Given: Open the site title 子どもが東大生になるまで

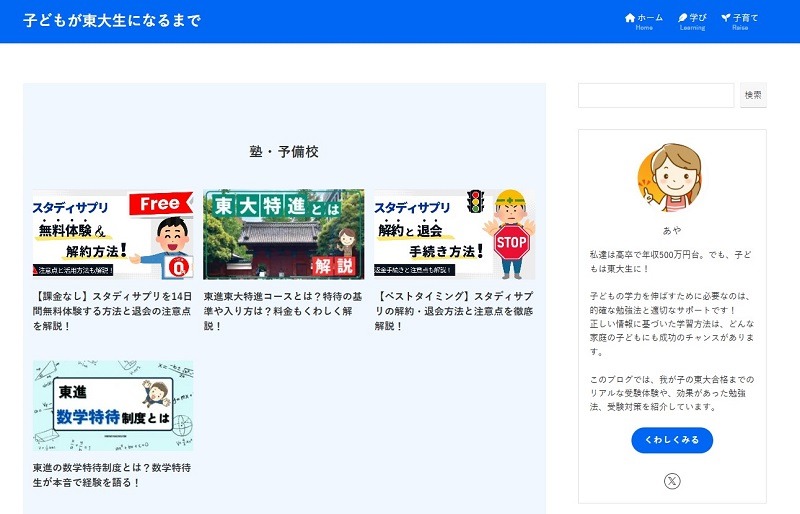Looking at the screenshot, I should coord(112,20).
